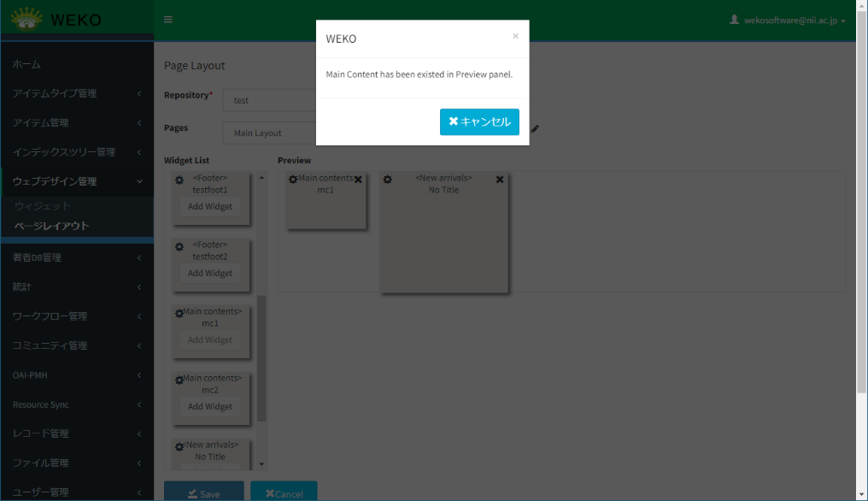Image resolution: width=868 pixels, height=501 pixels.
Task: Click gear icon on testfoot1 Footer widget
Action: 179,180
